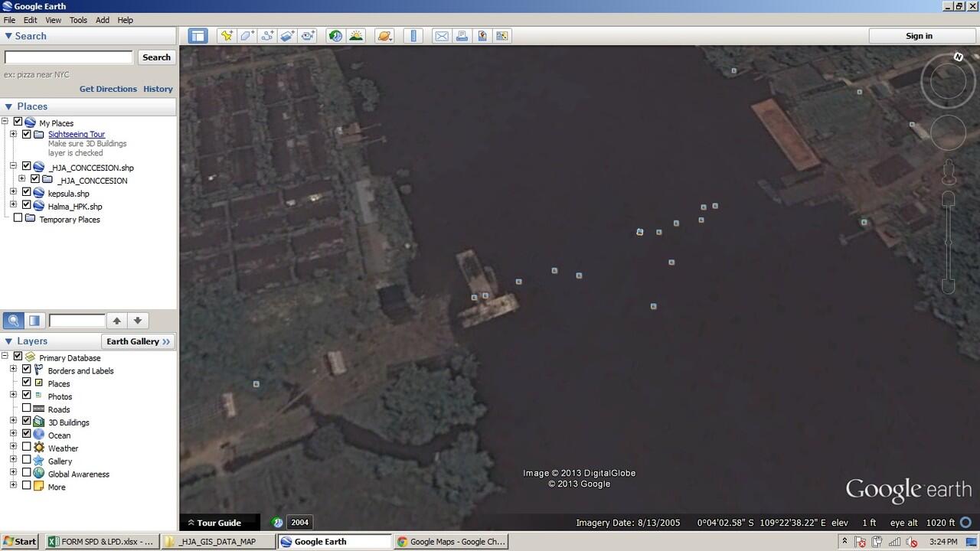Uncheck _HJA_CONCCESION.shp checkbox
This screenshot has height=551, width=980.
coord(27,166)
